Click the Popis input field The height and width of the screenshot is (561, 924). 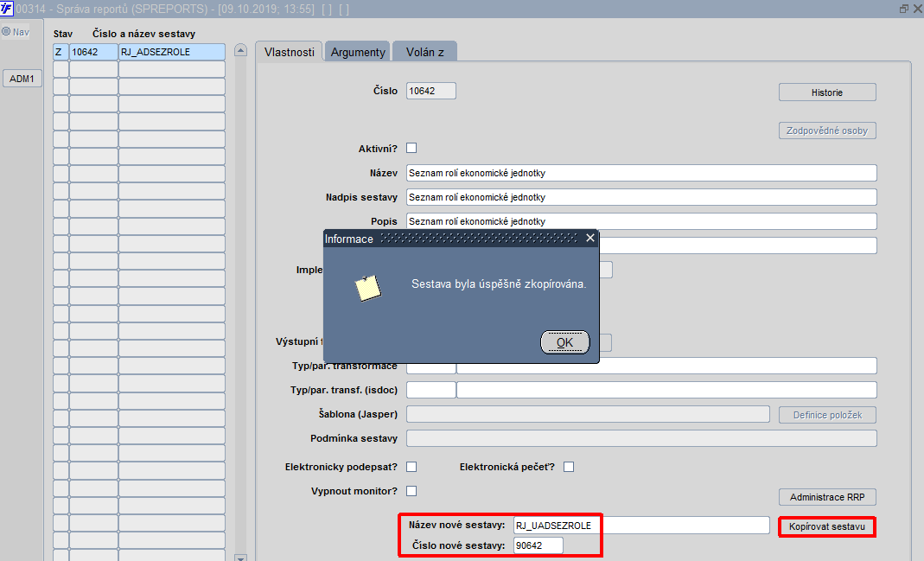(x=641, y=221)
